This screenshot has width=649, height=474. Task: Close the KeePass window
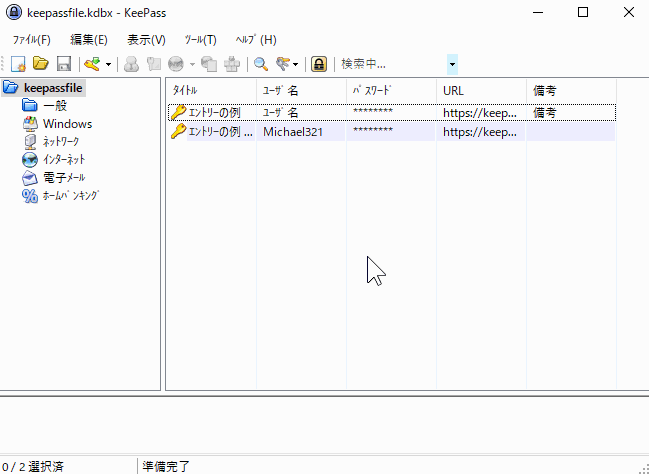[628, 12]
